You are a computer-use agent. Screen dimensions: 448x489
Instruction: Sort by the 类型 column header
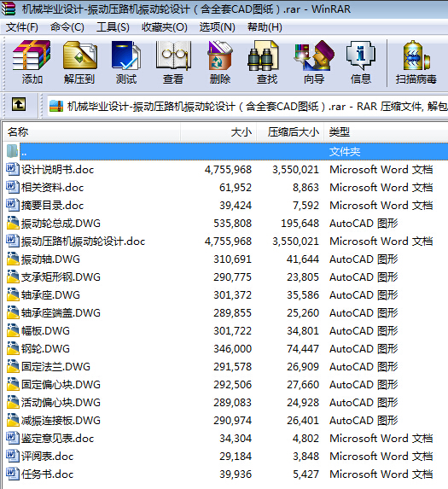click(386, 132)
